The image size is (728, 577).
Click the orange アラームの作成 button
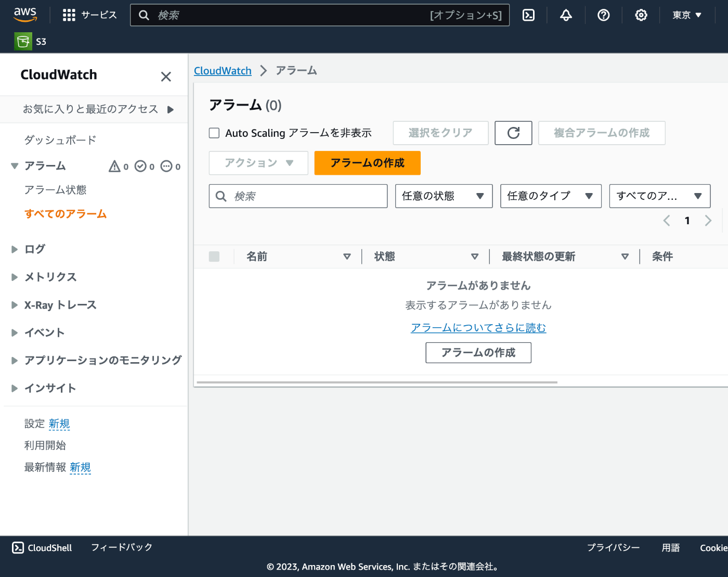367,163
